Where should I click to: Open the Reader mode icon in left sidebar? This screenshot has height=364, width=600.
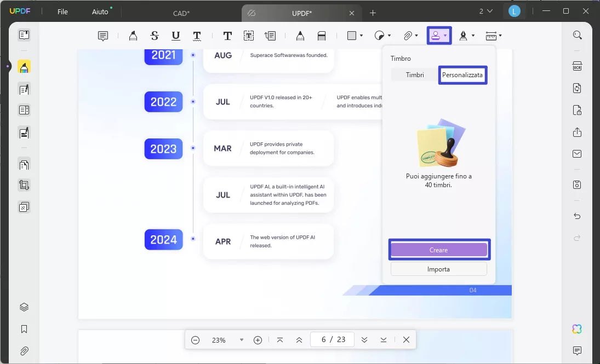[x=24, y=35]
